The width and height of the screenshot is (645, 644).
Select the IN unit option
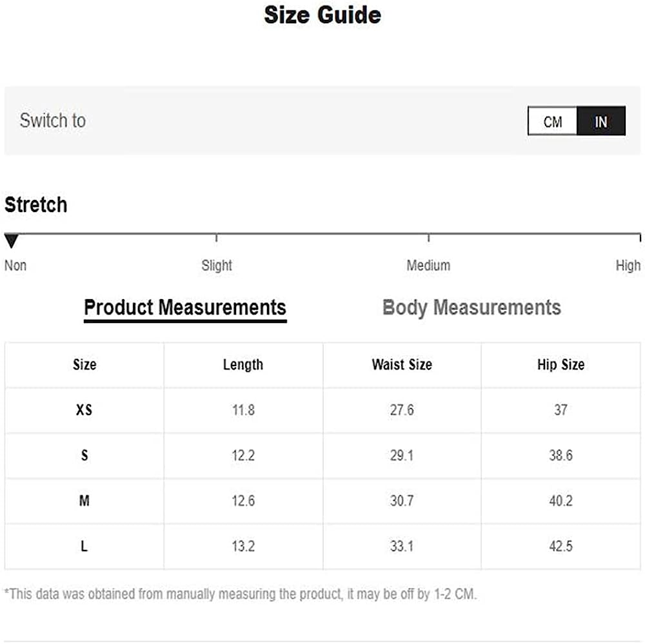[x=601, y=121]
